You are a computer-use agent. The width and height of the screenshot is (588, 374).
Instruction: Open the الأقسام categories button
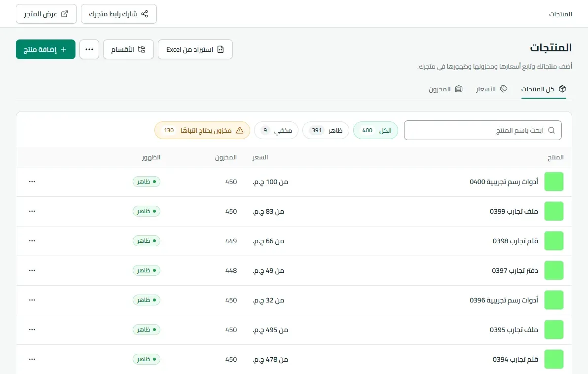point(128,49)
